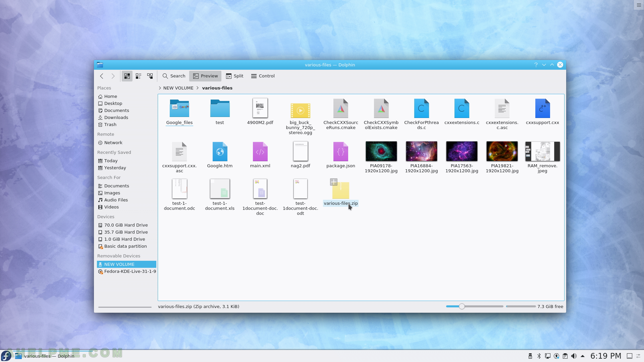Open the 1.0 GiB Hard Drive
Viewport: 644px width, 362px height.
pos(127,239)
